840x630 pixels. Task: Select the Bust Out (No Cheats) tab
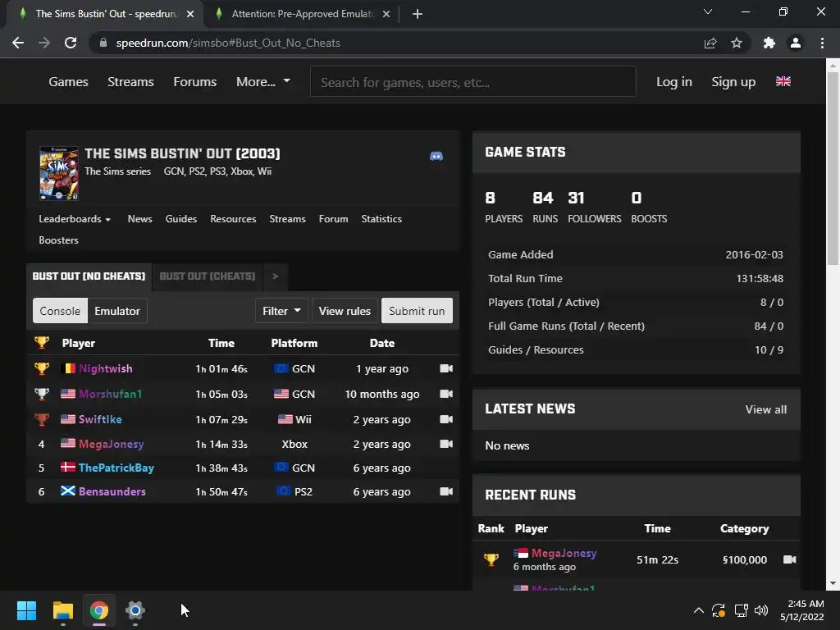[89, 276]
